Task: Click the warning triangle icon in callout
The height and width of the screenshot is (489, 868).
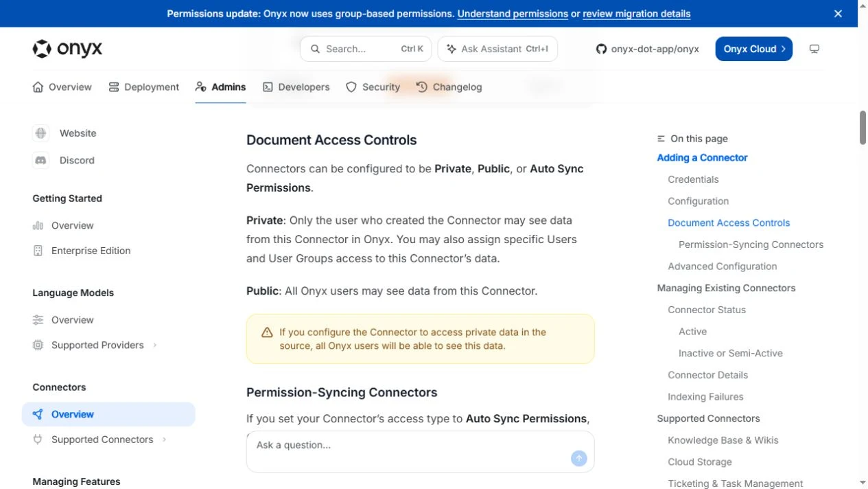Action: point(267,332)
